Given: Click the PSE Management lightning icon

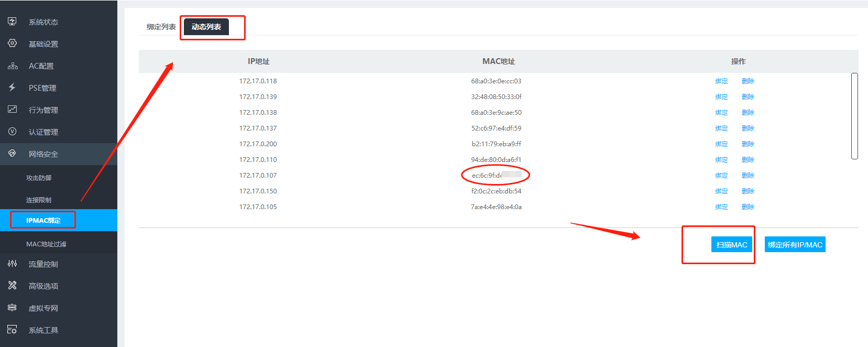Looking at the screenshot, I should [x=12, y=88].
